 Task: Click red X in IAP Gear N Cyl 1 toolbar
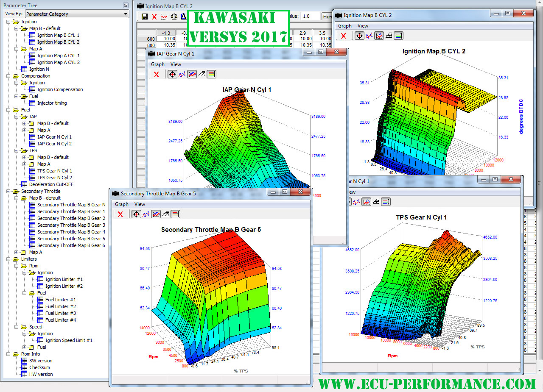pyautogui.click(x=157, y=74)
